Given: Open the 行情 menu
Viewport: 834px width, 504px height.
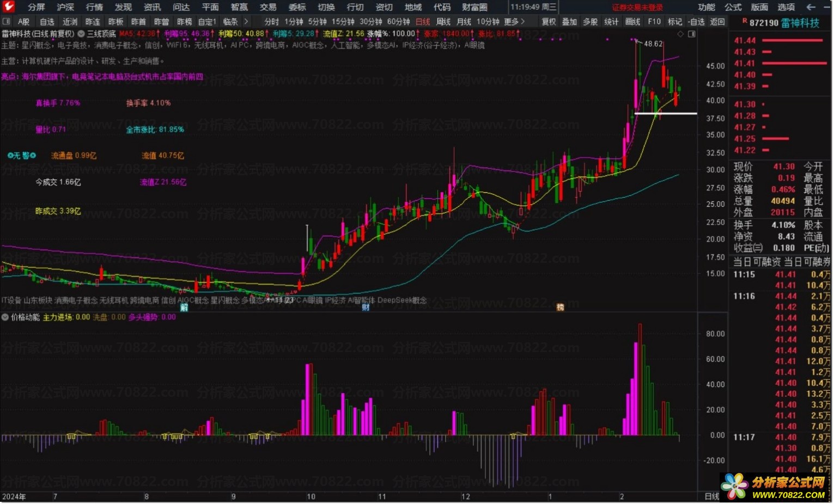Looking at the screenshot, I should [94, 7].
